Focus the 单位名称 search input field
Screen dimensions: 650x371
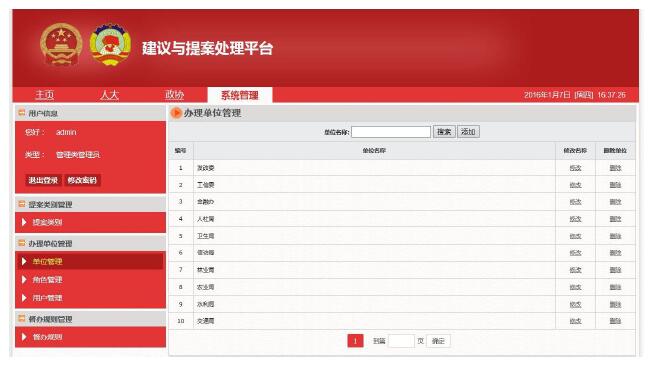coord(391,132)
